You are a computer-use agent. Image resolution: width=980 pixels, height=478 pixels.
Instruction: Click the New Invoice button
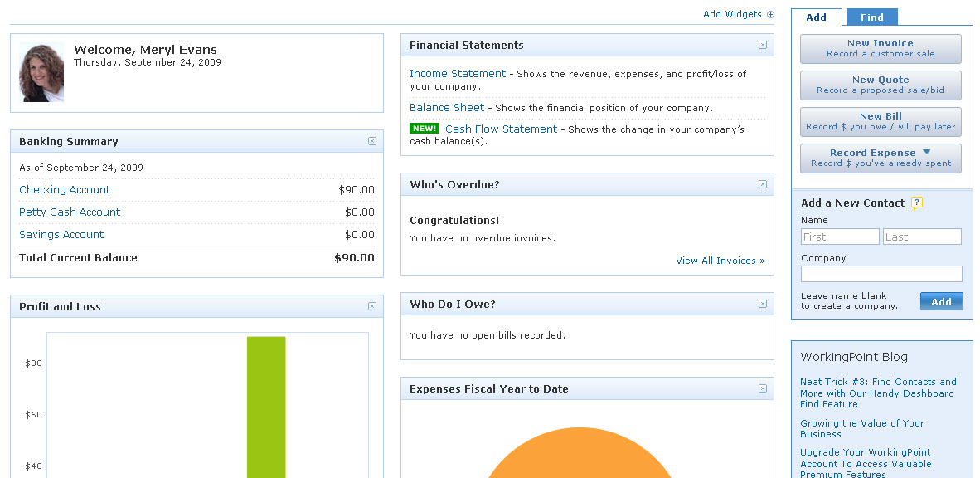coord(881,49)
